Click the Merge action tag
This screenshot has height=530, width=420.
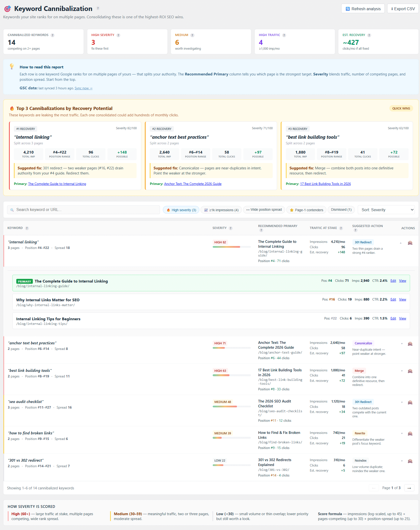pyautogui.click(x=359, y=371)
